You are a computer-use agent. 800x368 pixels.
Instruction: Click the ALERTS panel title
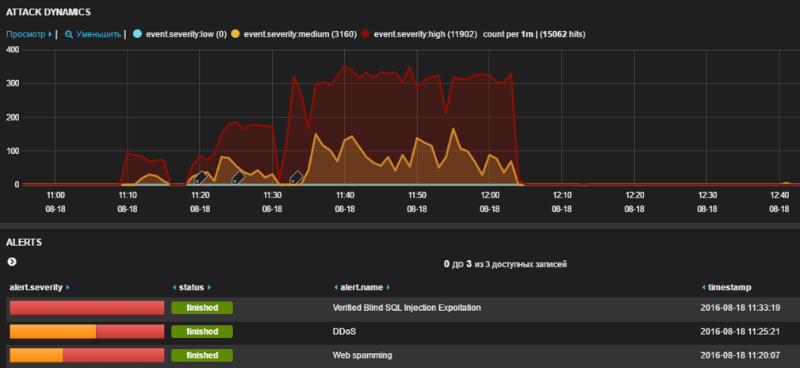(23, 242)
